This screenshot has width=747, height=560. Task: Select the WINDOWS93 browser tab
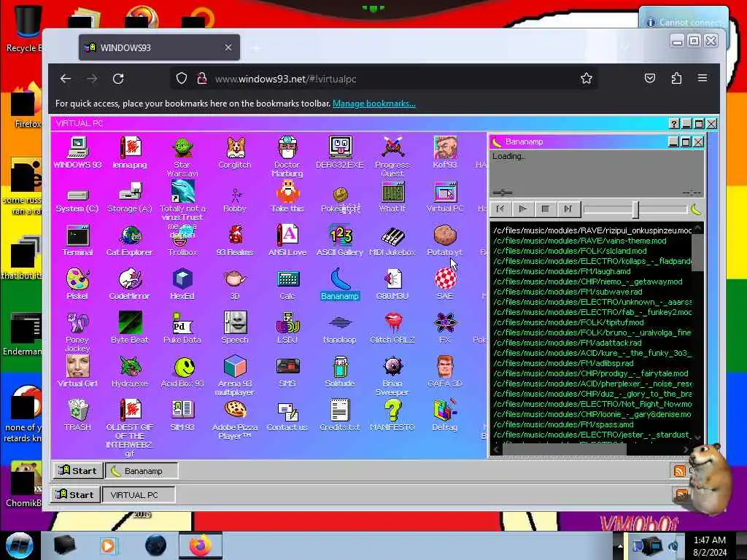(x=159, y=47)
